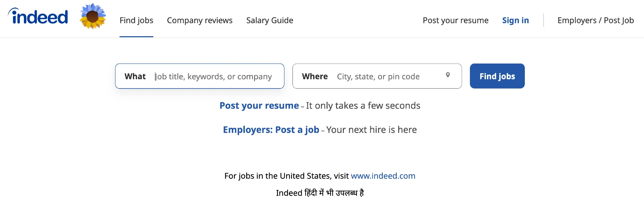Open Employers / Post Job
The image size is (644, 205).
596,20
